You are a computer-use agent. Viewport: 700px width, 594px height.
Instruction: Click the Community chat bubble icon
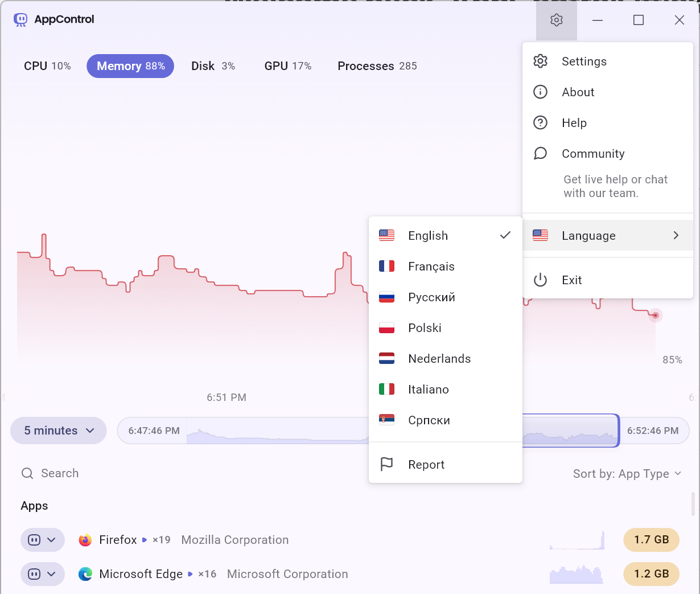(540, 154)
